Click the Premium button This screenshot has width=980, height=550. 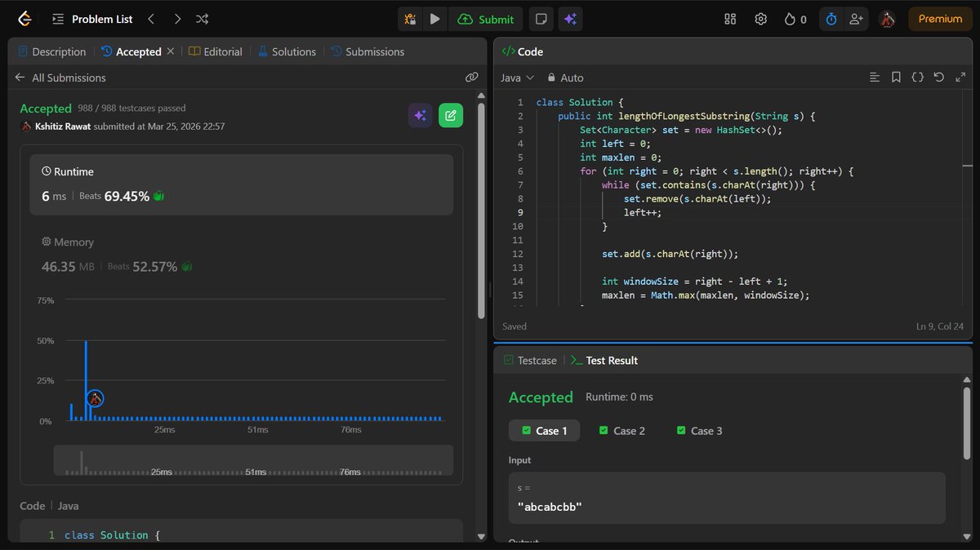pos(940,19)
